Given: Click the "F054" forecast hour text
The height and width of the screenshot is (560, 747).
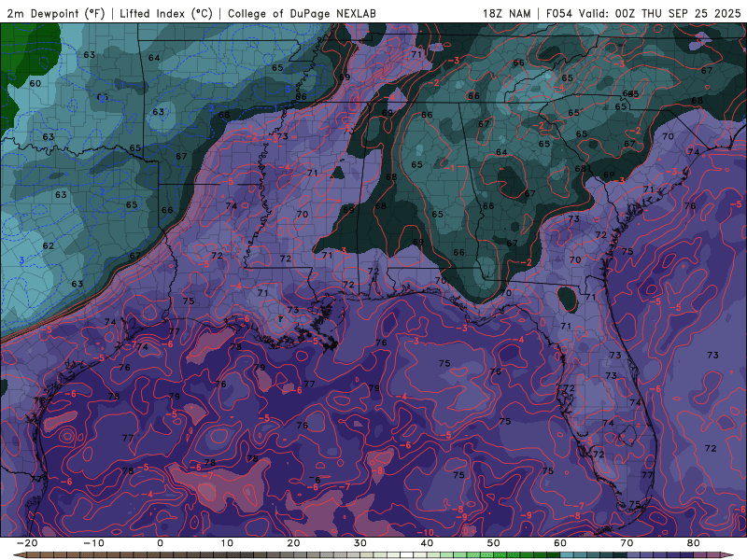Looking at the screenshot, I should 558,14.
